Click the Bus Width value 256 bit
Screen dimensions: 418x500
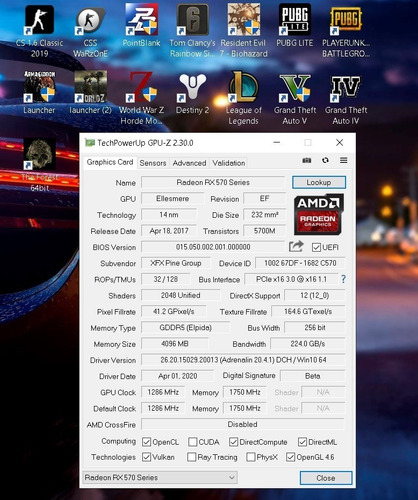pos(315,328)
